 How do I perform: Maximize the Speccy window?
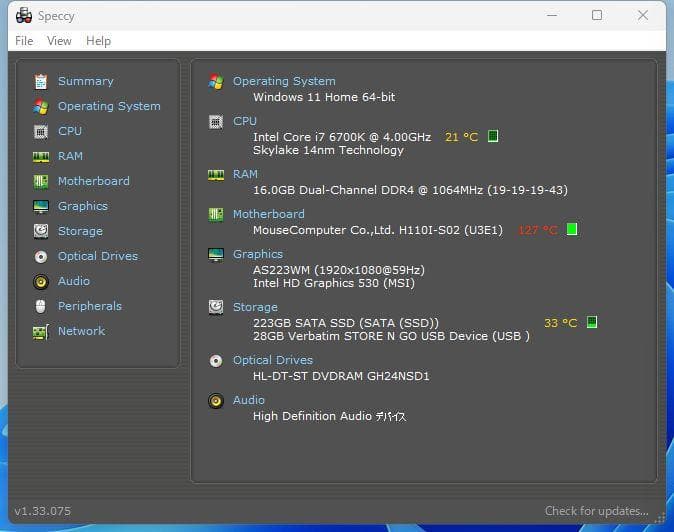pos(597,15)
